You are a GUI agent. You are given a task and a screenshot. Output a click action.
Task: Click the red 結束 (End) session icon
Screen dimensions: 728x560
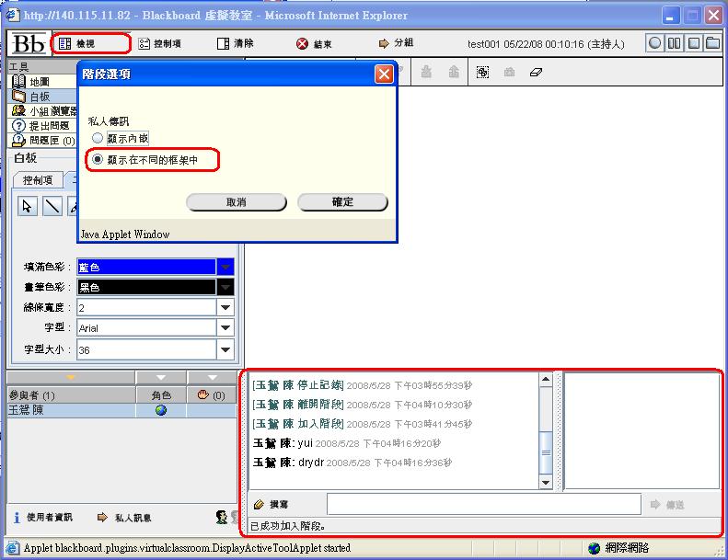tap(303, 43)
